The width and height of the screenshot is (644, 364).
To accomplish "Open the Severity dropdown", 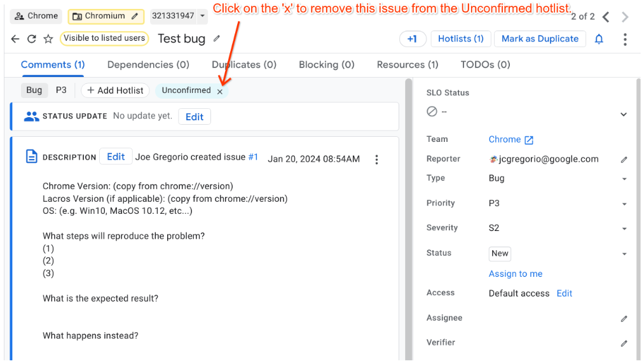I will click(x=624, y=228).
